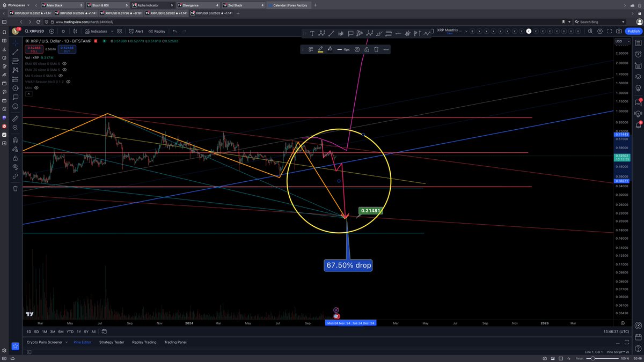Switch to Divergance tab group
The height and width of the screenshot is (362, 644).
199,5
